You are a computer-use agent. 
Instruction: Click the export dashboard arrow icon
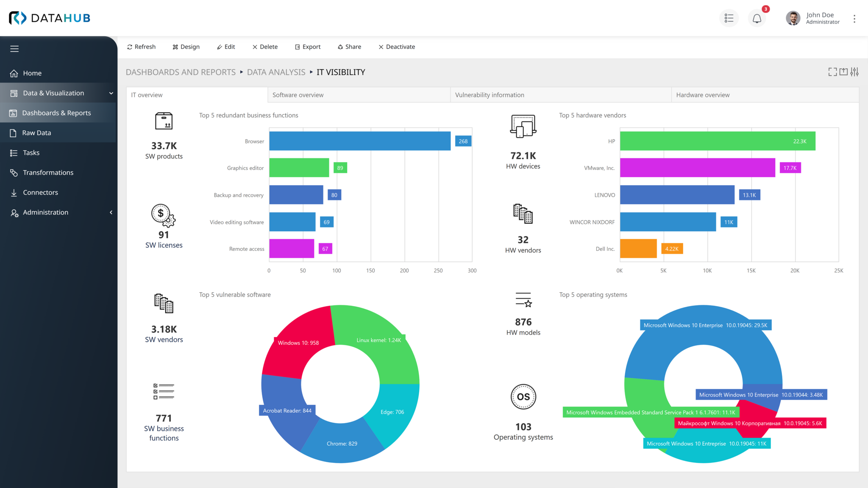tap(843, 72)
